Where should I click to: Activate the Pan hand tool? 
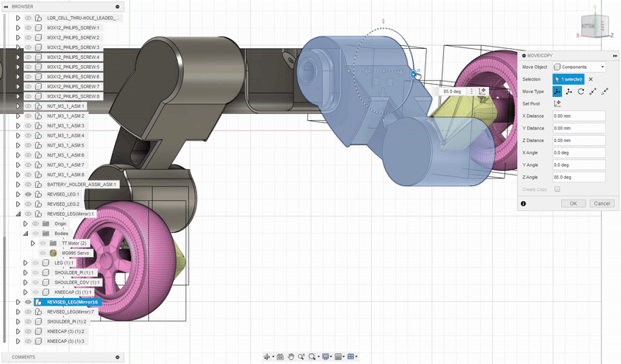click(290, 357)
